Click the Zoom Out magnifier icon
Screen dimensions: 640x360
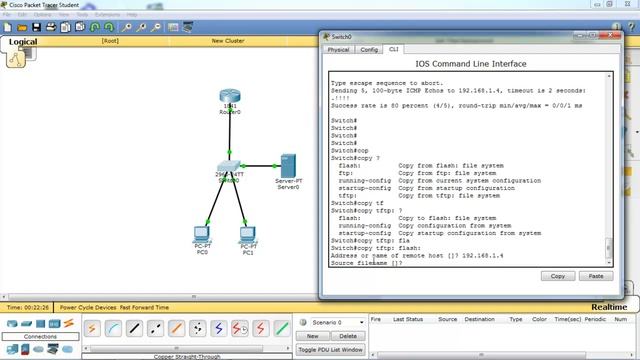[x=156, y=27]
